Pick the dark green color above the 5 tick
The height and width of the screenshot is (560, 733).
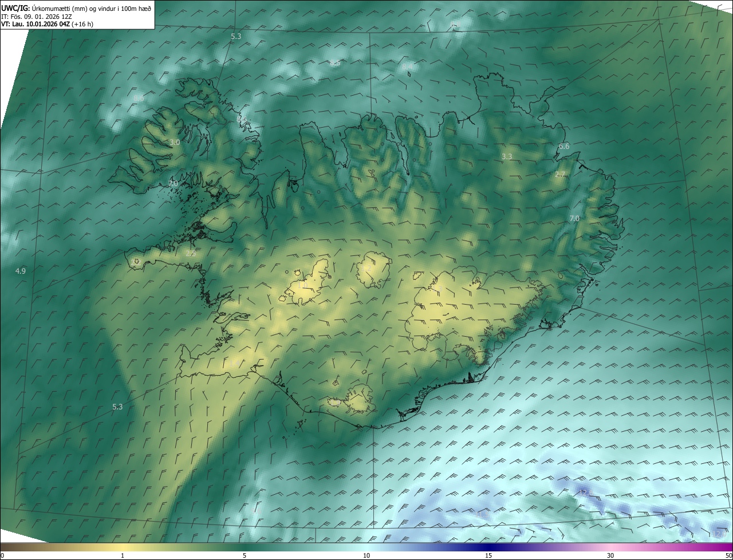245,547
